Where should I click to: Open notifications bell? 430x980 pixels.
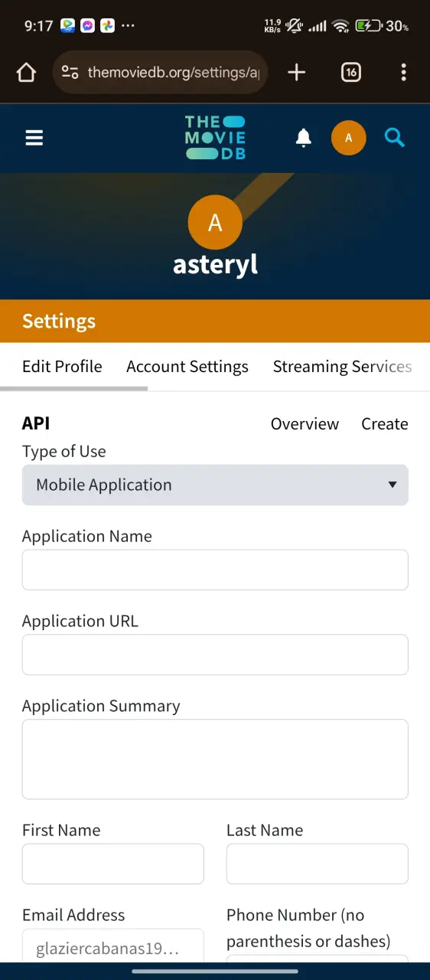(304, 138)
